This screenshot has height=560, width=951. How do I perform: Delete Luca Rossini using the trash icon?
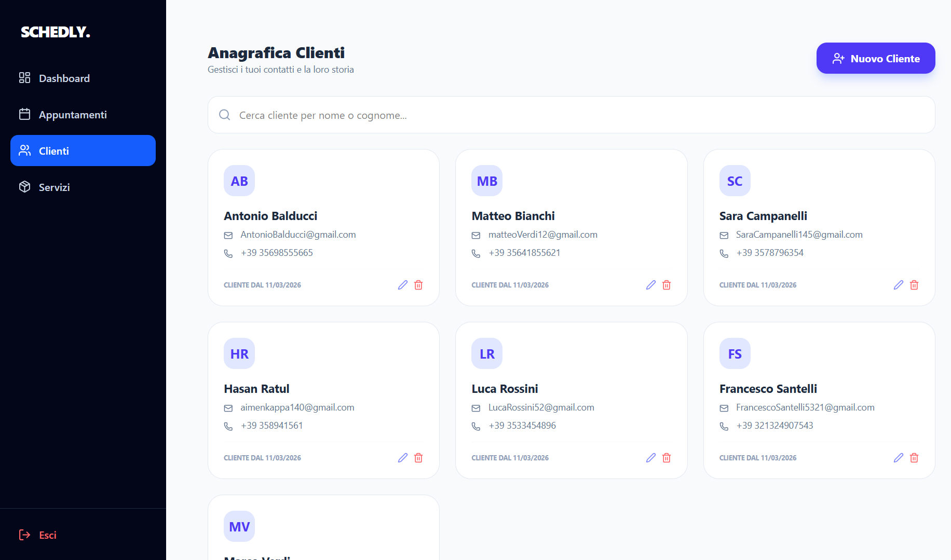[x=667, y=458]
